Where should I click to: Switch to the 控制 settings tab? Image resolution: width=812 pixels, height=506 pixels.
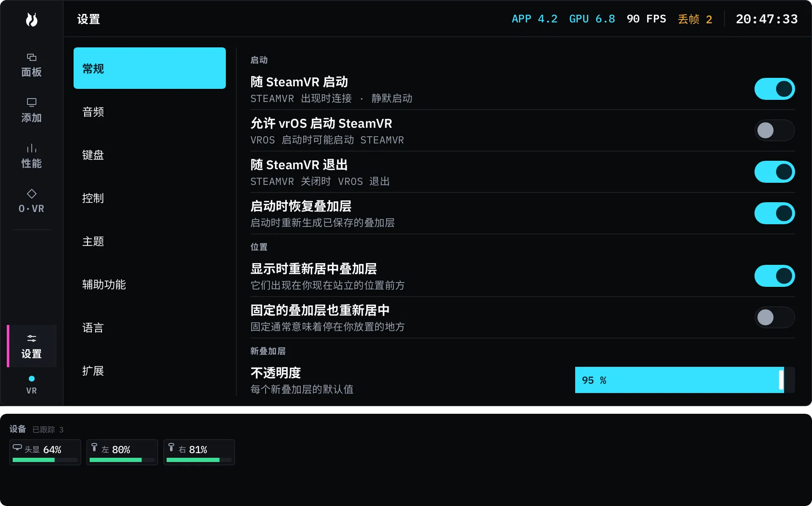(x=150, y=198)
